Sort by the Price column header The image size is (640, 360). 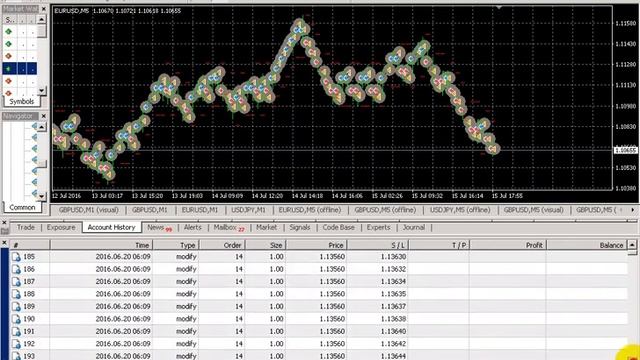(x=316, y=245)
